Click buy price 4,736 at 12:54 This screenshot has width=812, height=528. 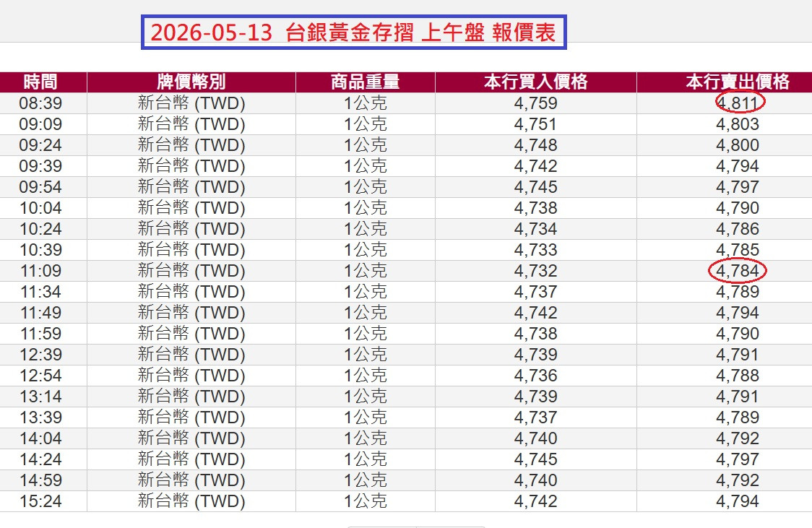(x=535, y=376)
